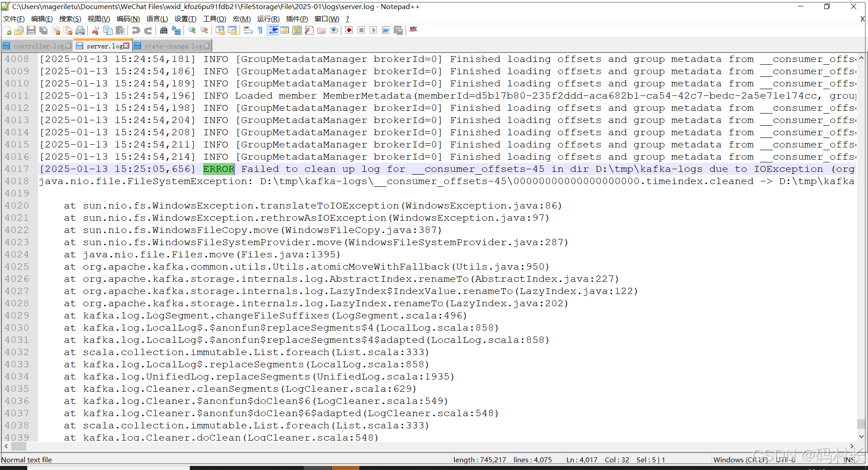Viewport: 868px width, 470px height.
Task: Open the 语言(L) menu
Action: pyautogui.click(x=157, y=19)
